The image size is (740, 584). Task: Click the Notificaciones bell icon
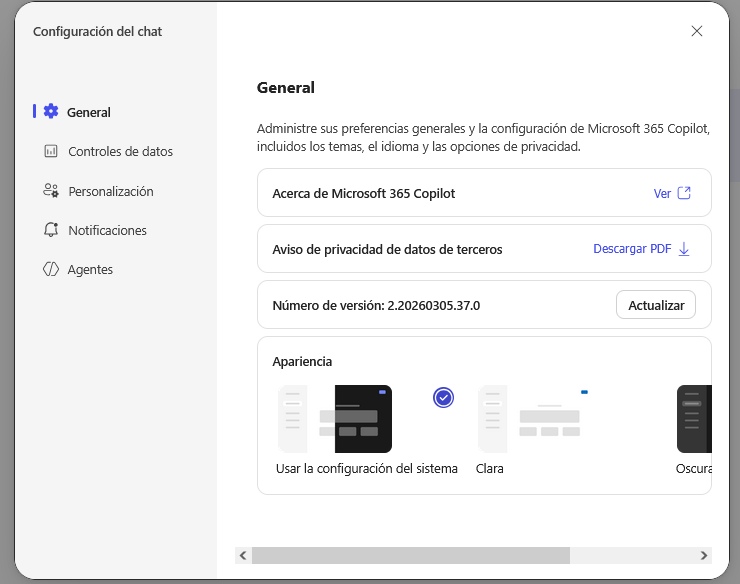[x=51, y=230]
